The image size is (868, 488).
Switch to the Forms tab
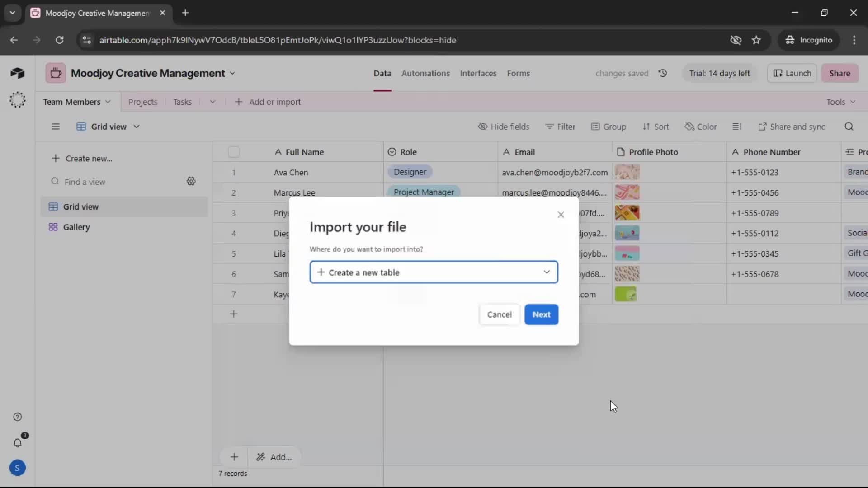tap(518, 73)
